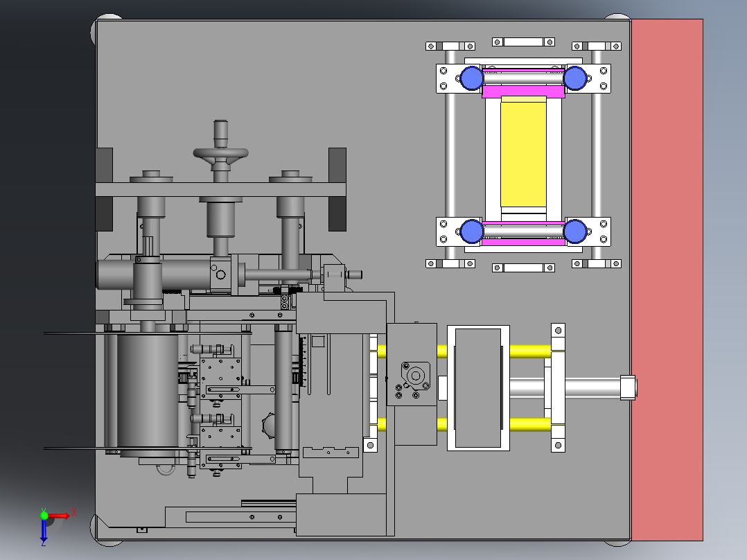Select the hex nut at the shaft end
Viewport: 747px width, 560px height.
[629, 387]
